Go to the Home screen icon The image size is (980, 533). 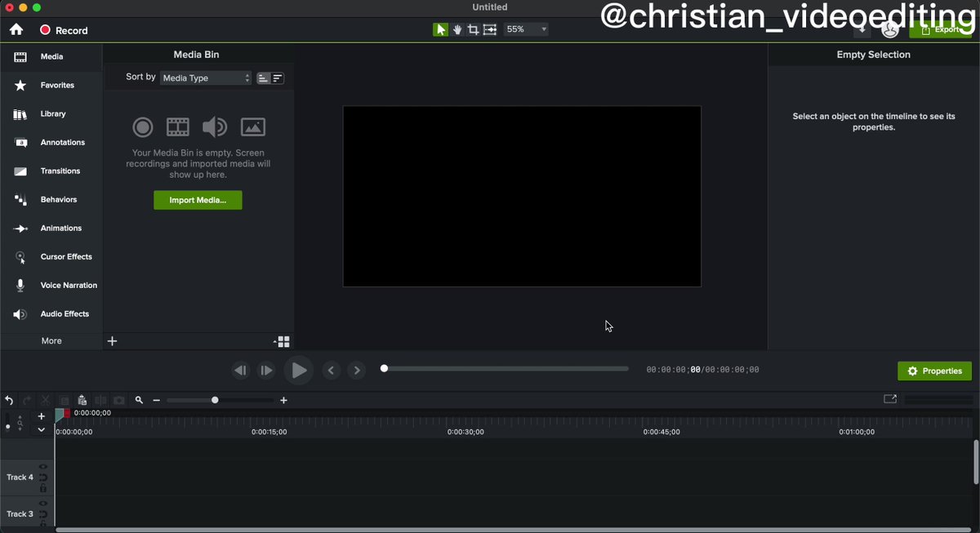pos(16,29)
